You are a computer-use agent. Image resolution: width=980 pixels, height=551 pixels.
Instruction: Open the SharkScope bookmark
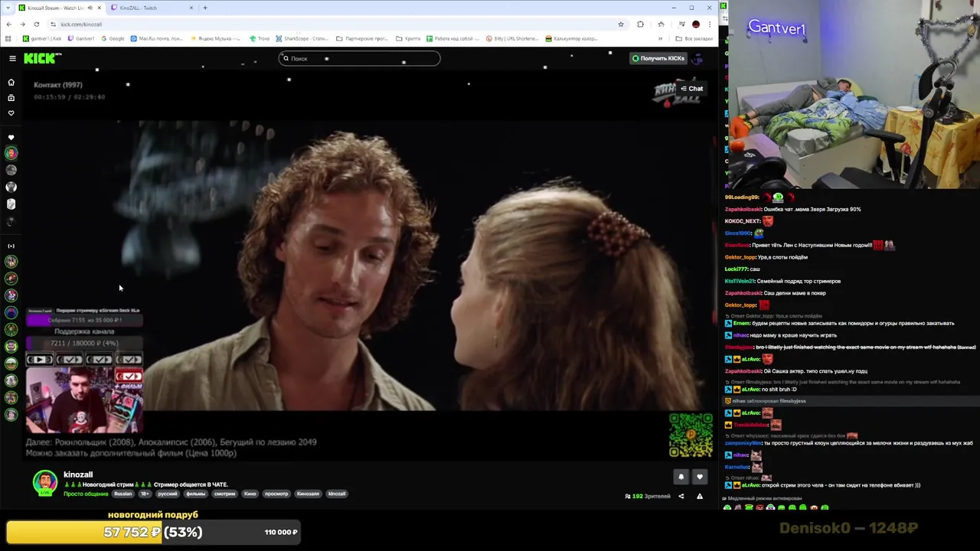302,38
